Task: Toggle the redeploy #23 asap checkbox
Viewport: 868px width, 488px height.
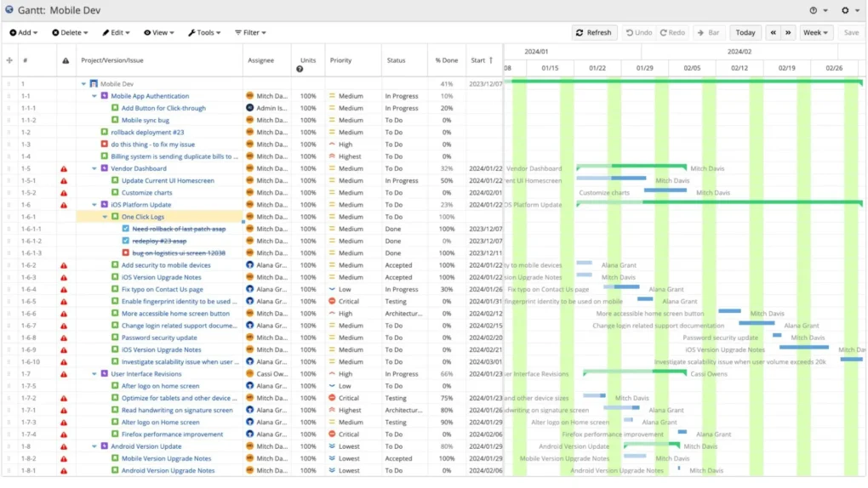Action: coord(125,241)
